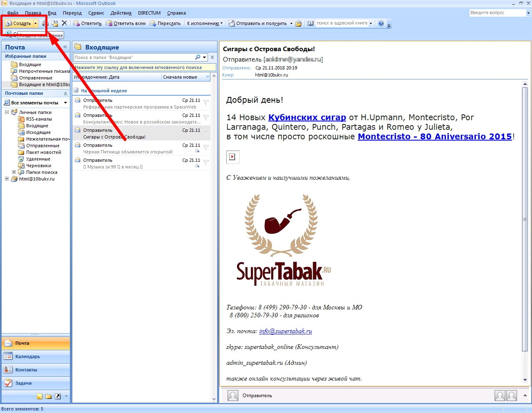Select the RSS-каналы folder

35,119
